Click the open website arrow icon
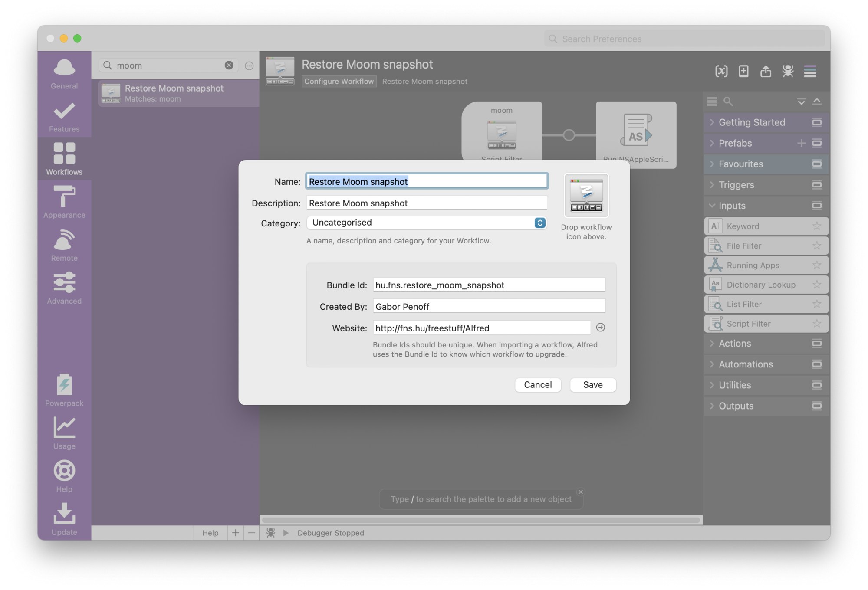 [x=600, y=328]
